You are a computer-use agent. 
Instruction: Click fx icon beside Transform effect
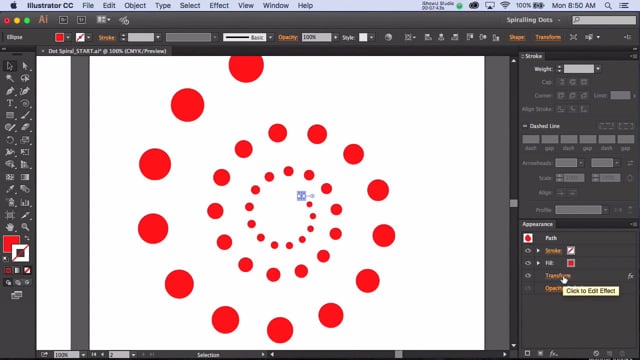(x=630, y=276)
